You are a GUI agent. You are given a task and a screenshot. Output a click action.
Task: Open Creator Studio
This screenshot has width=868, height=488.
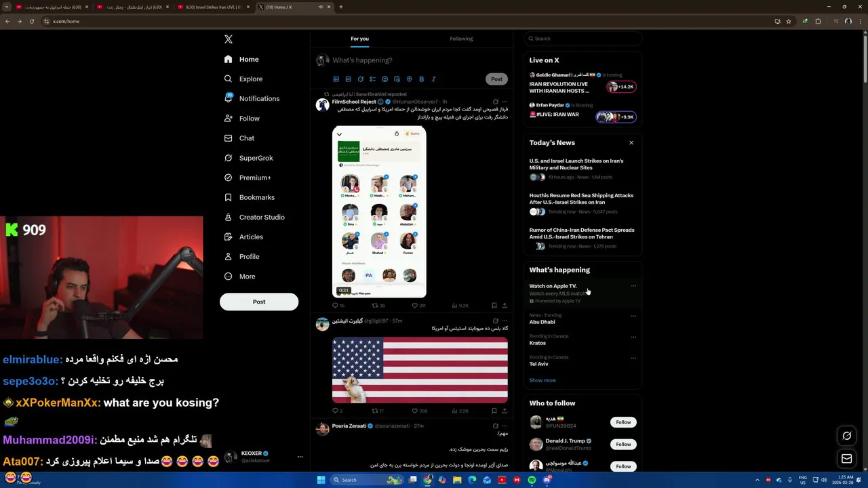point(254,217)
